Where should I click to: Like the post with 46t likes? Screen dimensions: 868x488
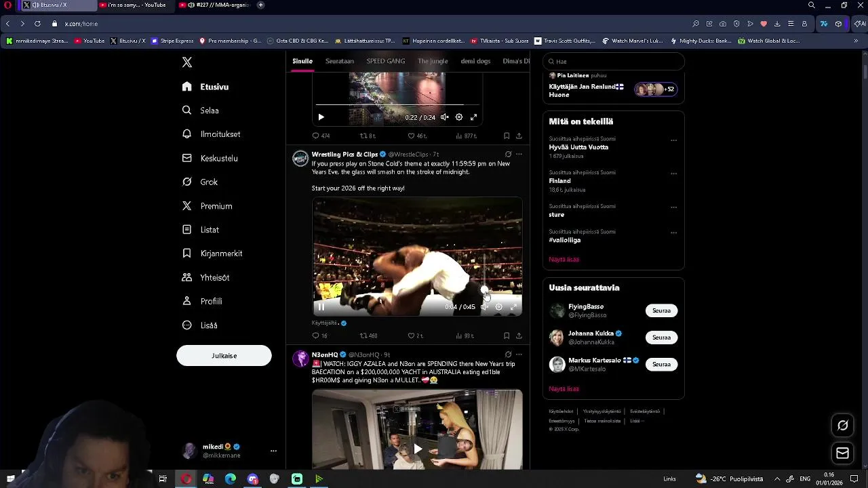(416, 136)
